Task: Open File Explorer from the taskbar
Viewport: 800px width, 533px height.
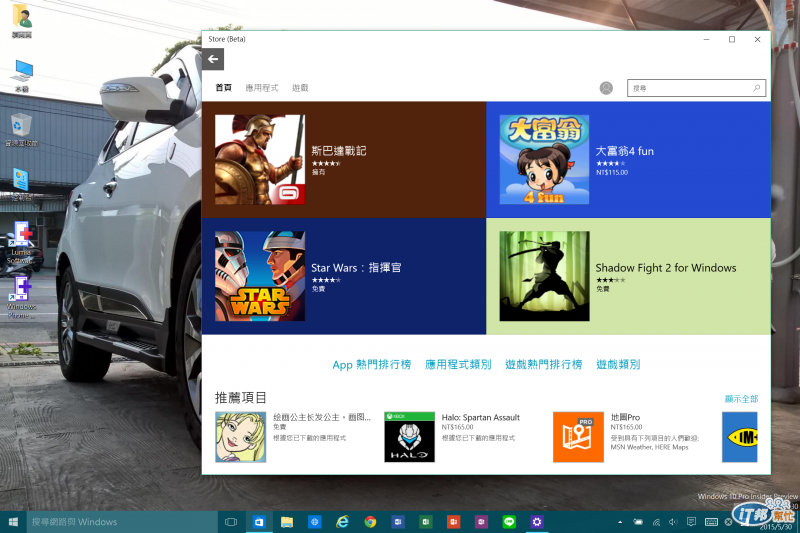Action: point(287,522)
